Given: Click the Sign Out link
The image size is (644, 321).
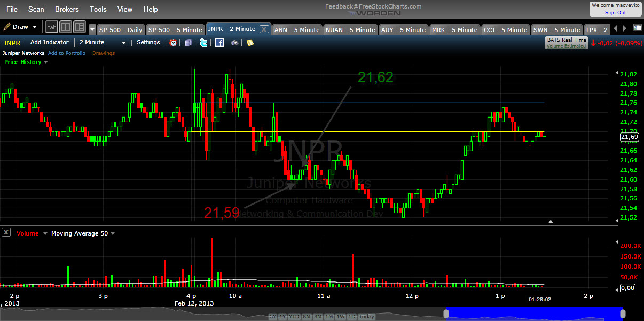Looking at the screenshot, I should (x=616, y=13).
